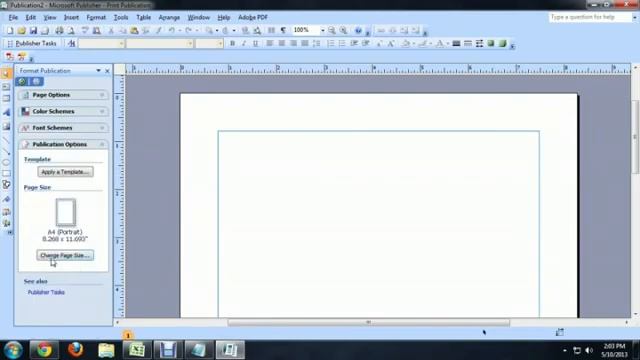Screen dimensions: 640x360
Task: Paste from clipboard using the toolbar icon
Action: click(x=134, y=31)
